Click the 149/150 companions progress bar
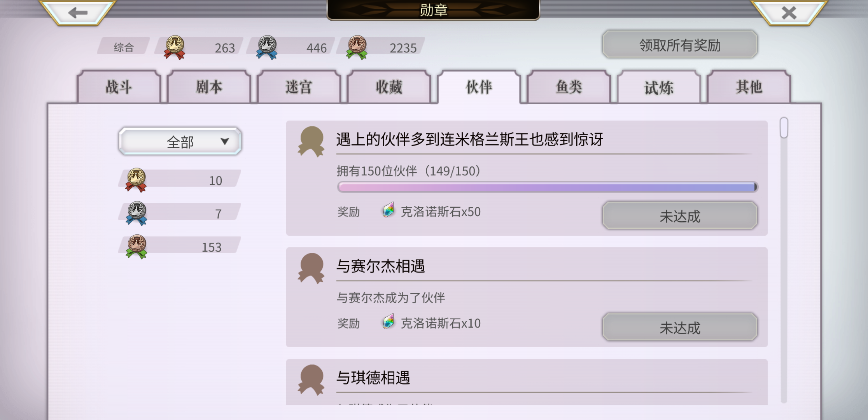The image size is (868, 420). pyautogui.click(x=548, y=187)
